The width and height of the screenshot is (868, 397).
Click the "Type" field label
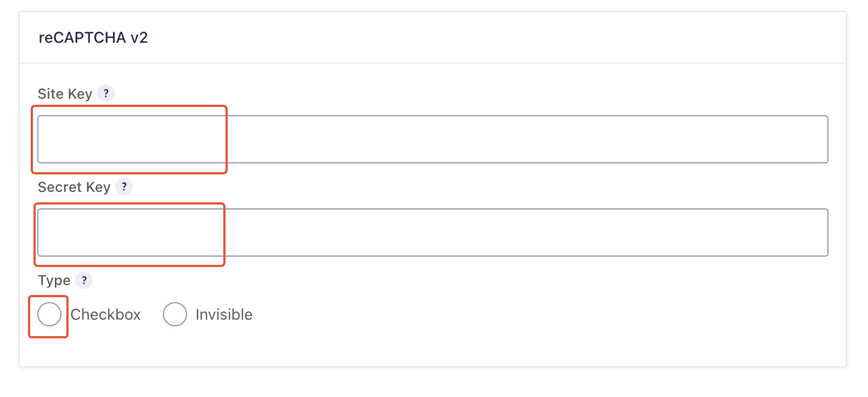(x=54, y=281)
